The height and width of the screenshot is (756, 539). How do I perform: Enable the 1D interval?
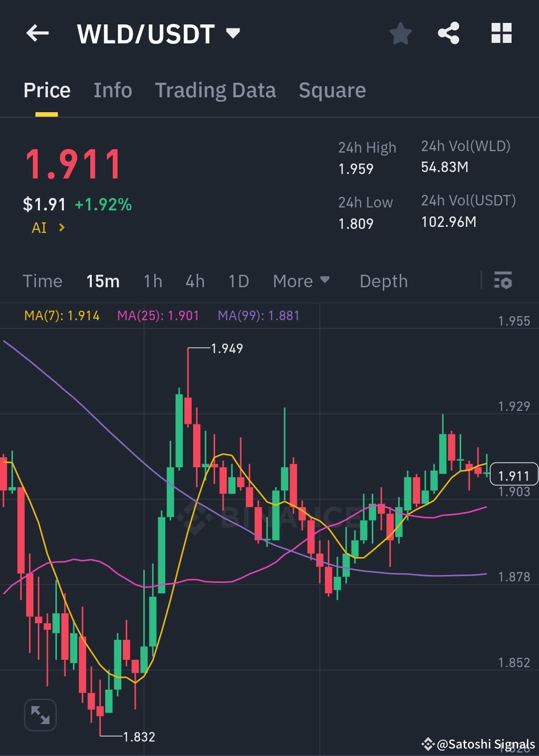click(x=238, y=281)
